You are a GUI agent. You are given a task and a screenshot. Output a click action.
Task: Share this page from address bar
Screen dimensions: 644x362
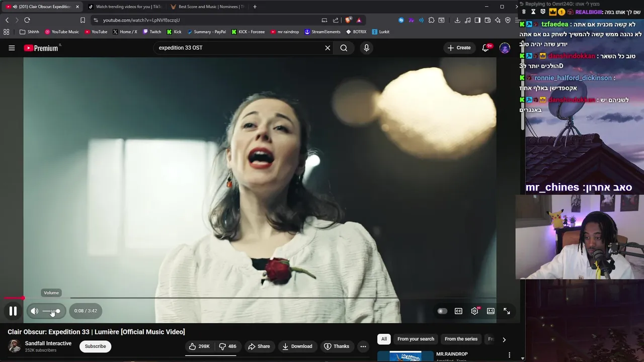pos(336,20)
